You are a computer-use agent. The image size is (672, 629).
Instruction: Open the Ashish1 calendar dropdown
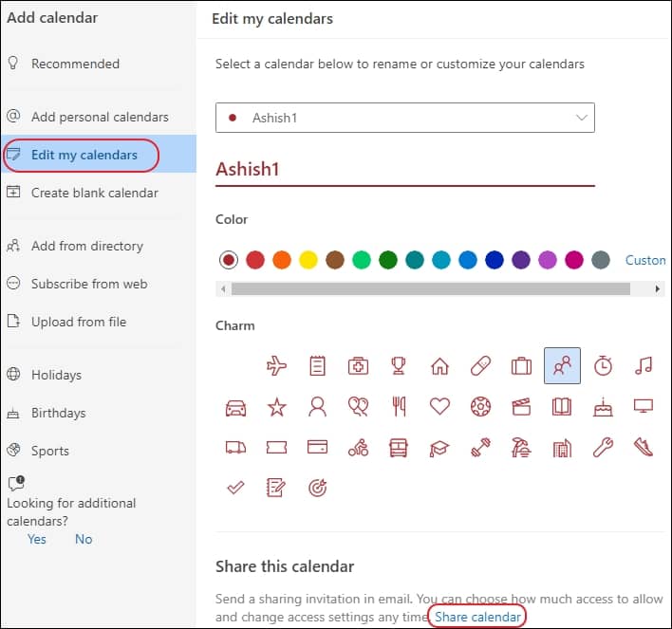coord(405,118)
